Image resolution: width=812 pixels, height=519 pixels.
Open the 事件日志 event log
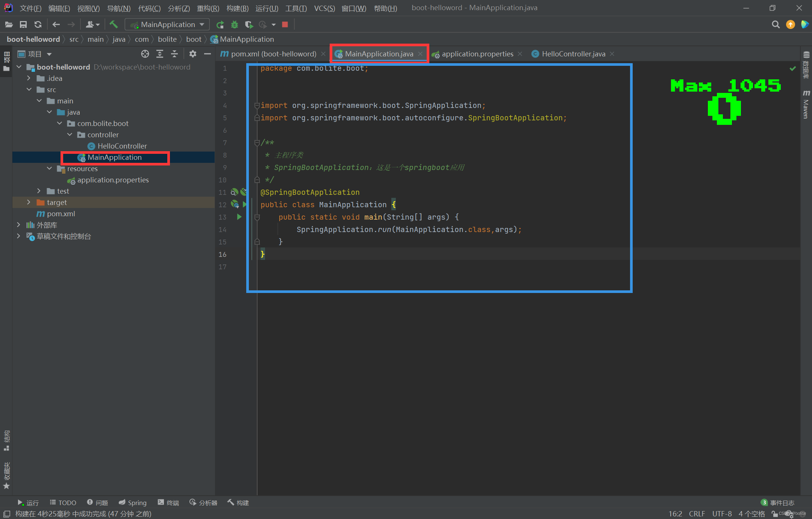(777, 503)
